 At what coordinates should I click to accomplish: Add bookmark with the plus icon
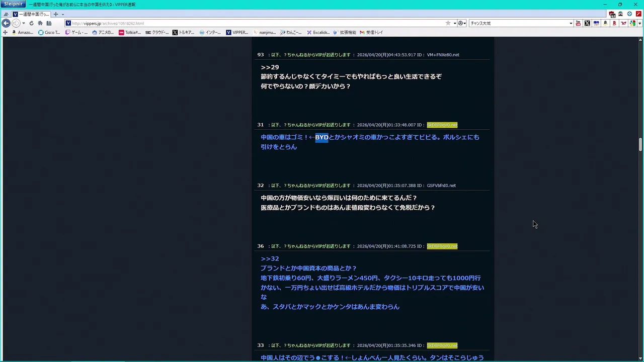click(x=5, y=32)
